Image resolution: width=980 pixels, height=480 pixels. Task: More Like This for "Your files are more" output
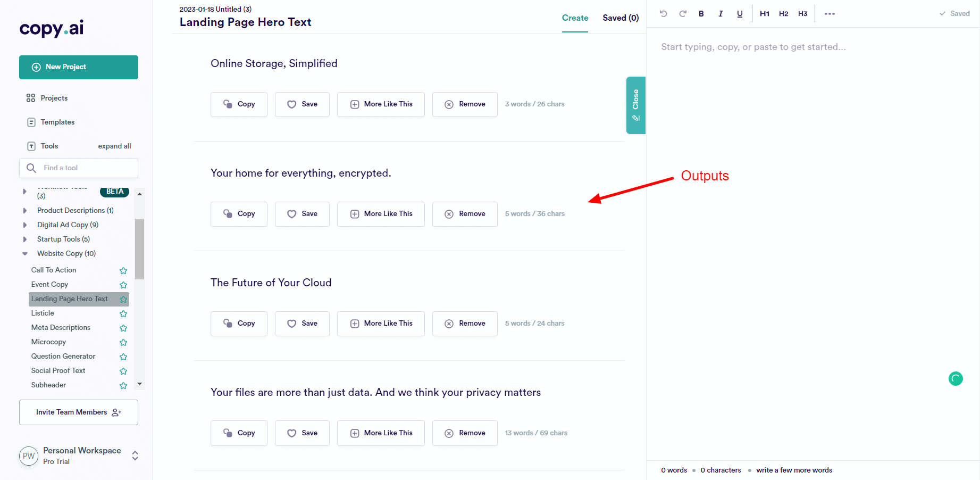click(x=381, y=433)
